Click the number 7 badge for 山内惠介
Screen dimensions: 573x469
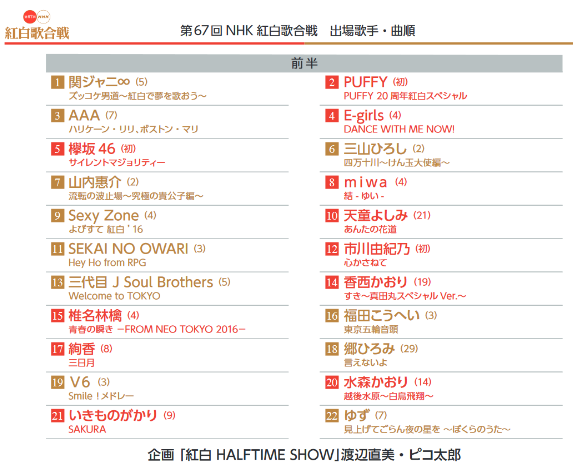[57, 182]
